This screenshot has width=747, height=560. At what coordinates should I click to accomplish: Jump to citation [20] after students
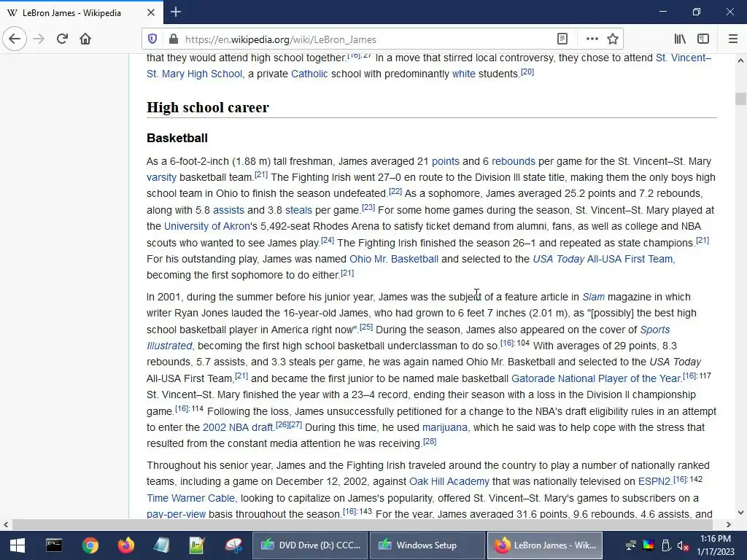tap(527, 72)
